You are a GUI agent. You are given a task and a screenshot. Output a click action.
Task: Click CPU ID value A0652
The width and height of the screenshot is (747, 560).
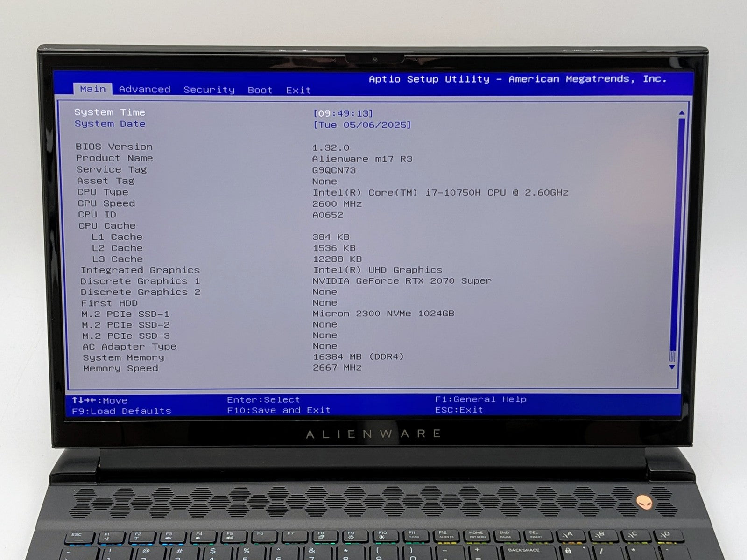[328, 215]
